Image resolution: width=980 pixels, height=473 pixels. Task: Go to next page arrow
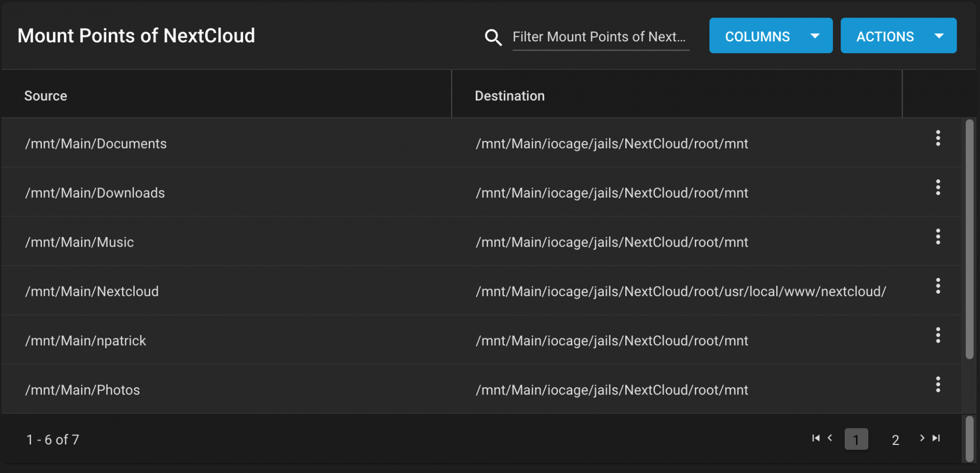coord(922,438)
